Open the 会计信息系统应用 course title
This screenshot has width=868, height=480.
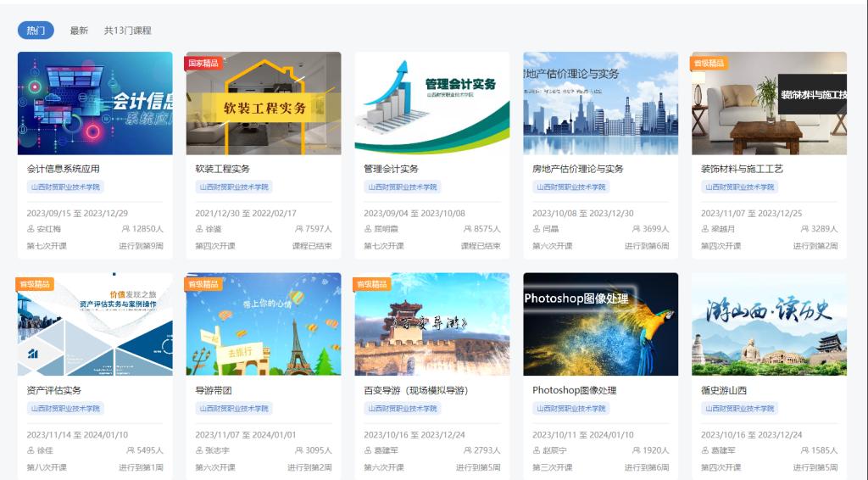(64, 169)
